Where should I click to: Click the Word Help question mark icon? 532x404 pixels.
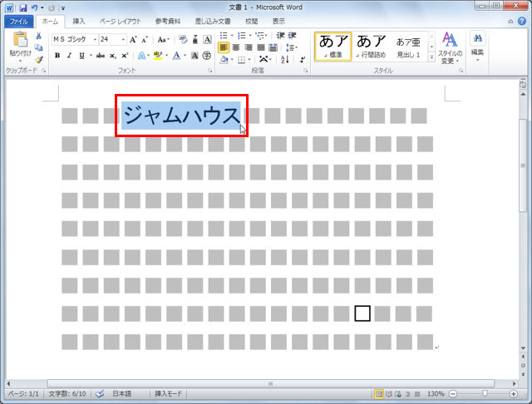point(522,21)
